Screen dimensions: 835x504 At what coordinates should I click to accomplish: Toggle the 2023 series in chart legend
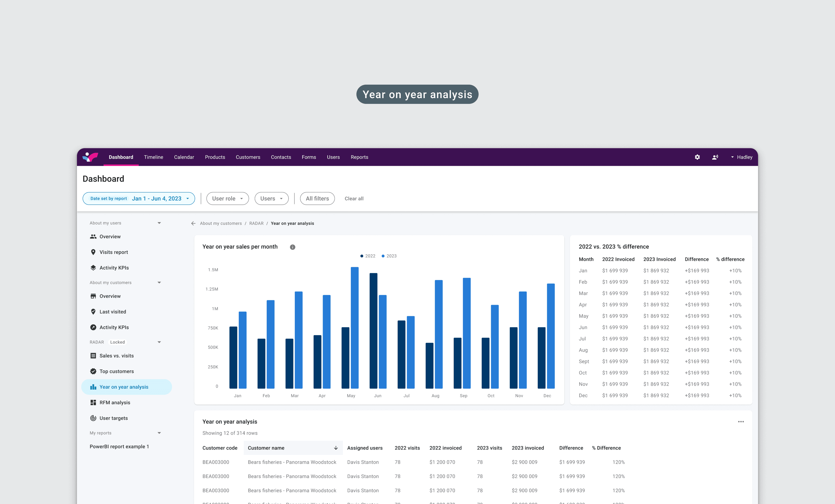(x=389, y=256)
